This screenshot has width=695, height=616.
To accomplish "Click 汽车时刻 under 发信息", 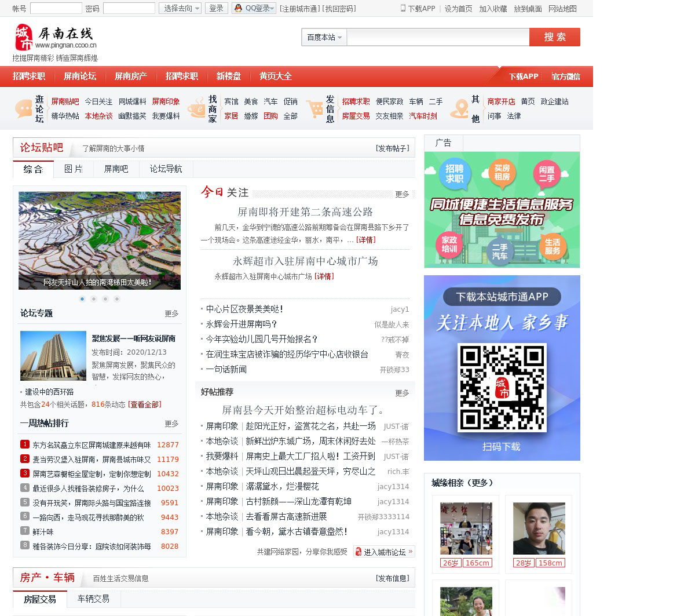I will 423,116.
